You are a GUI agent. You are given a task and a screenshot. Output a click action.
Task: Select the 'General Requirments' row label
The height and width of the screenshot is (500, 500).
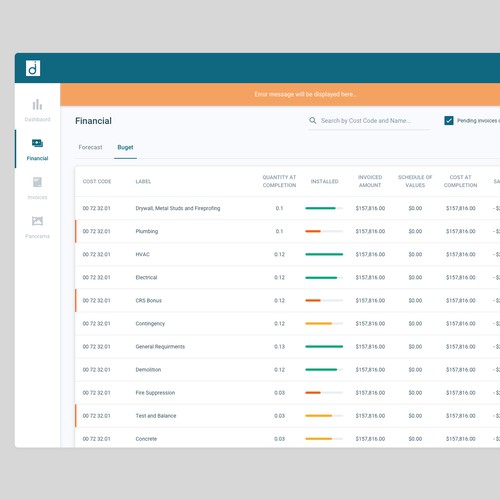click(160, 347)
